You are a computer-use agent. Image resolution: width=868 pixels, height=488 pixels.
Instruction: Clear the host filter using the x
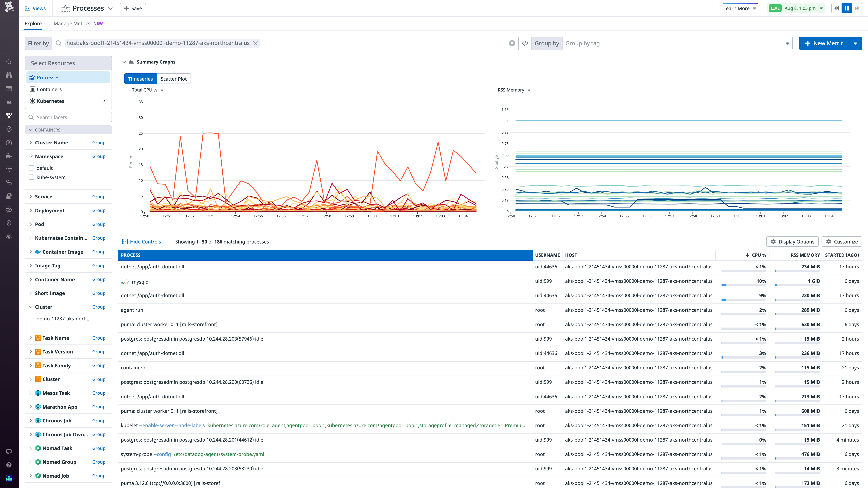256,43
